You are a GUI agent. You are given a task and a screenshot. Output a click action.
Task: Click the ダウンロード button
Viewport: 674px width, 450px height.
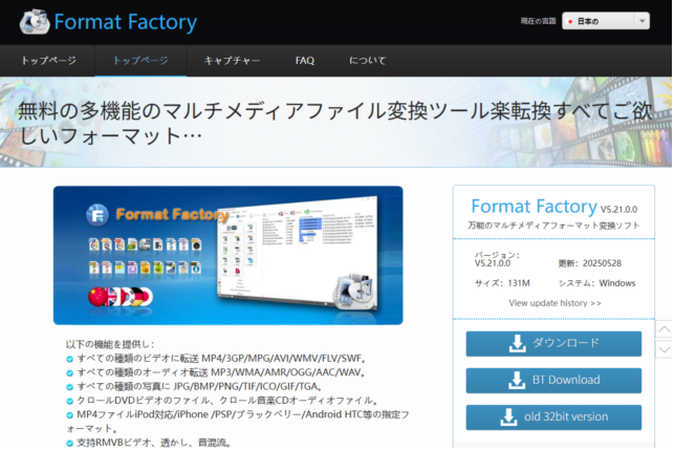pos(554,343)
